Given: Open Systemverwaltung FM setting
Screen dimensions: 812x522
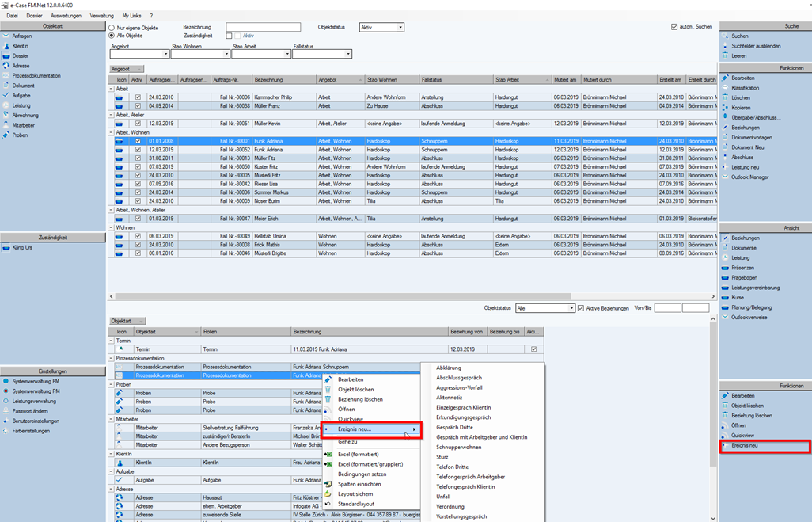Looking at the screenshot, I should pos(36,381).
